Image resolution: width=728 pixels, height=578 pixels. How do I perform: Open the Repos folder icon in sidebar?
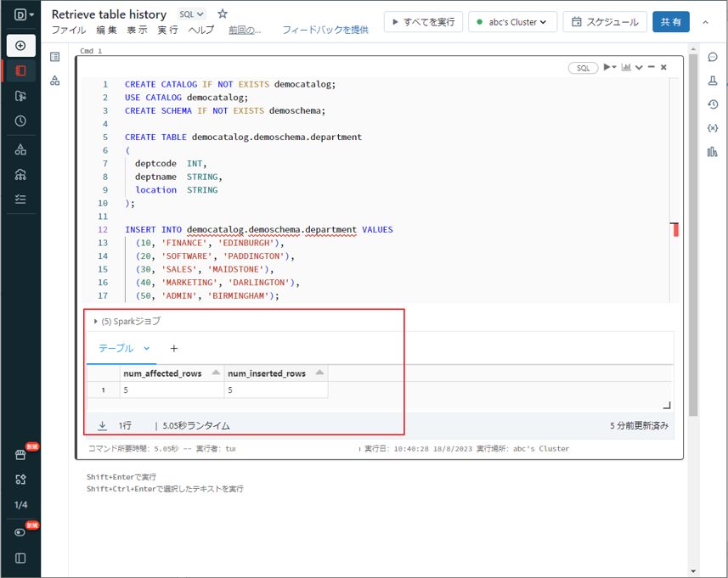20,97
